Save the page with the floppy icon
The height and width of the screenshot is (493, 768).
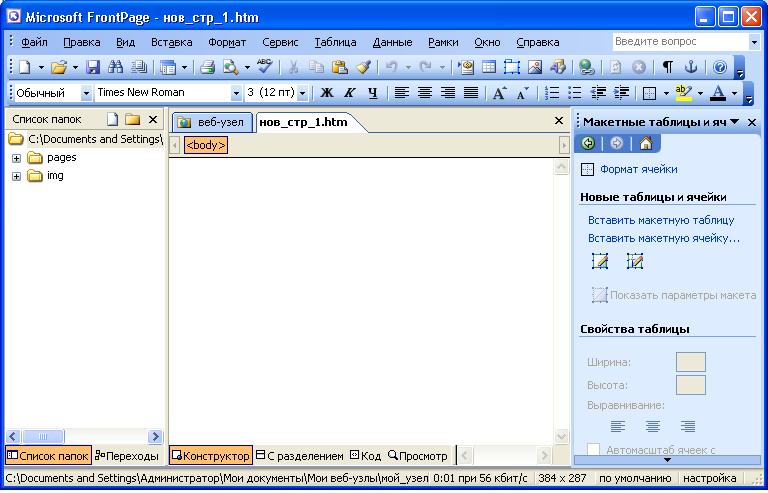point(93,67)
